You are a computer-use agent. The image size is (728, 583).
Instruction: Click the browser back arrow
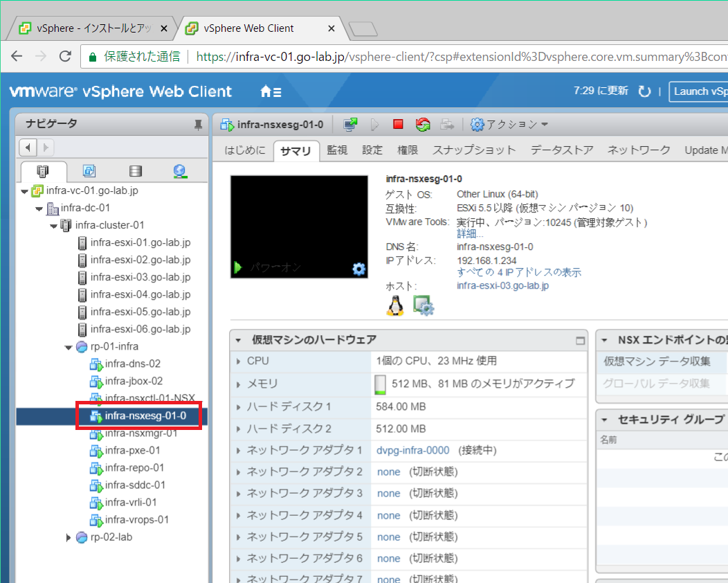click(x=17, y=56)
